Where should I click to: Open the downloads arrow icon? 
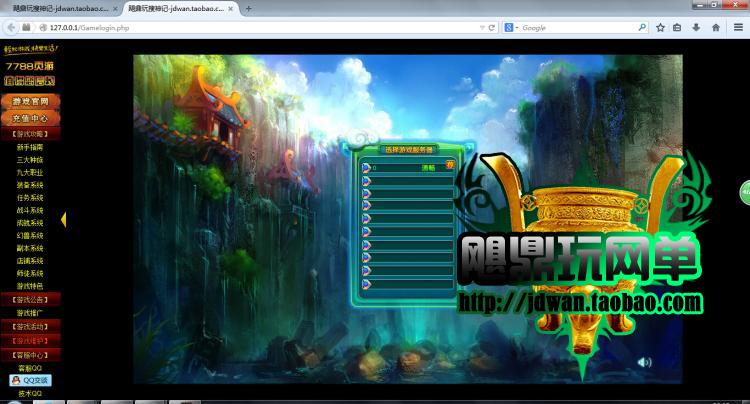(695, 27)
